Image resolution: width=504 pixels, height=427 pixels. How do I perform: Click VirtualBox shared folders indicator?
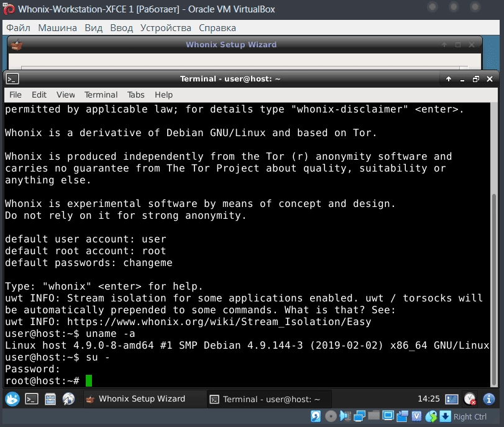[x=373, y=416]
